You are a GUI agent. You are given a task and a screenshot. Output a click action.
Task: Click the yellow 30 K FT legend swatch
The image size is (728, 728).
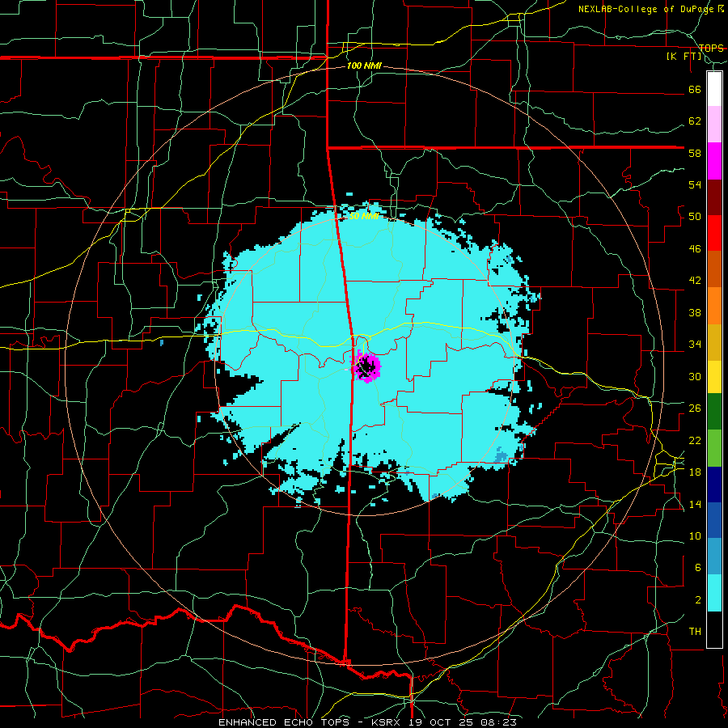point(714,377)
